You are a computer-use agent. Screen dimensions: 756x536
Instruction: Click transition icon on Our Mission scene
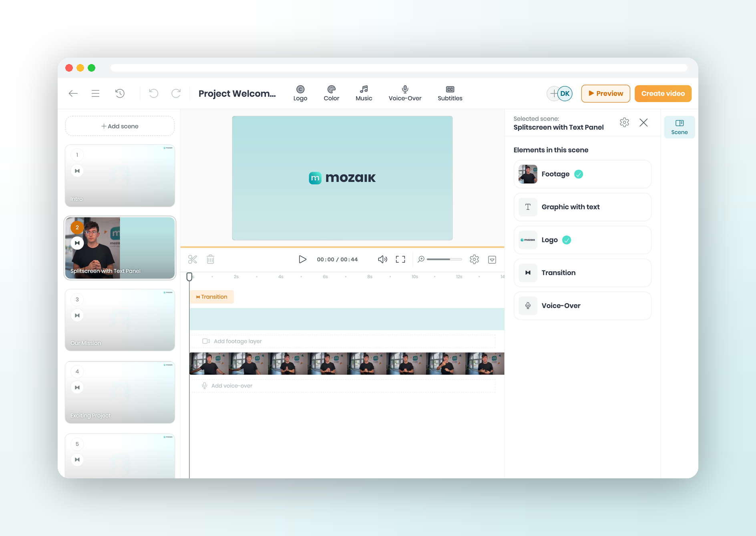(x=77, y=315)
